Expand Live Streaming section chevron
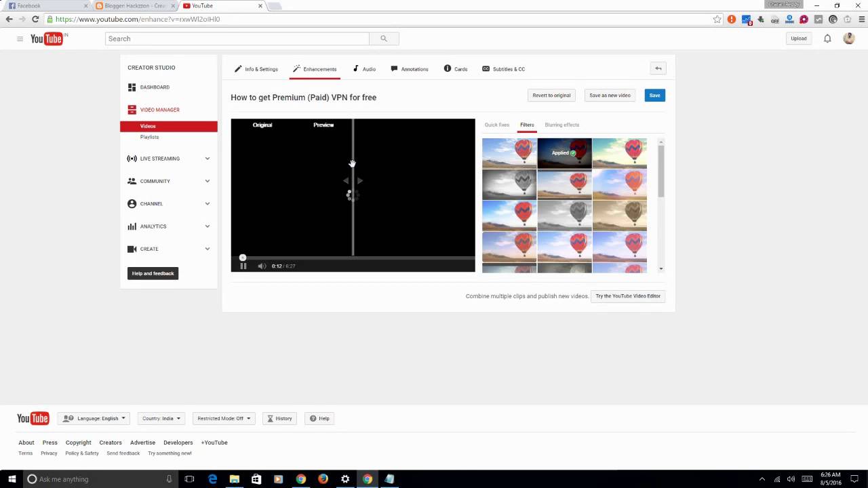This screenshot has height=488, width=868. tap(208, 159)
